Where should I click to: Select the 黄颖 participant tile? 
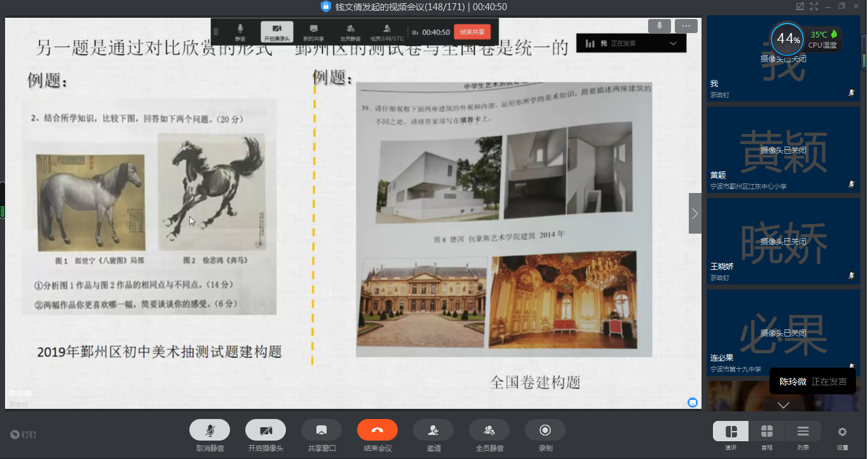pyautogui.click(x=783, y=150)
